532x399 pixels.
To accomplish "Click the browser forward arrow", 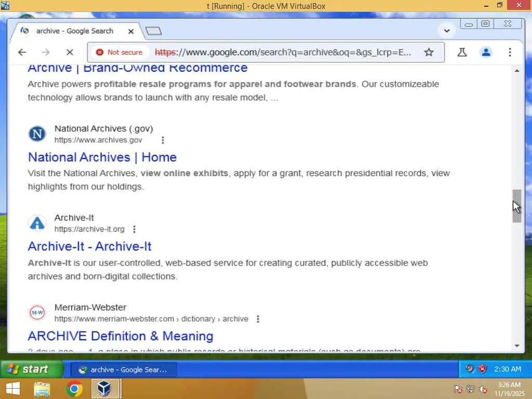I will (46, 52).
